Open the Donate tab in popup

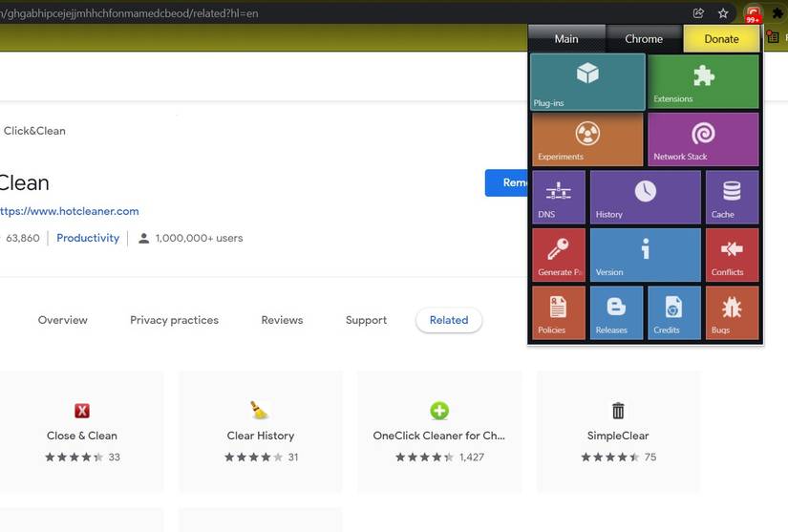pos(722,38)
